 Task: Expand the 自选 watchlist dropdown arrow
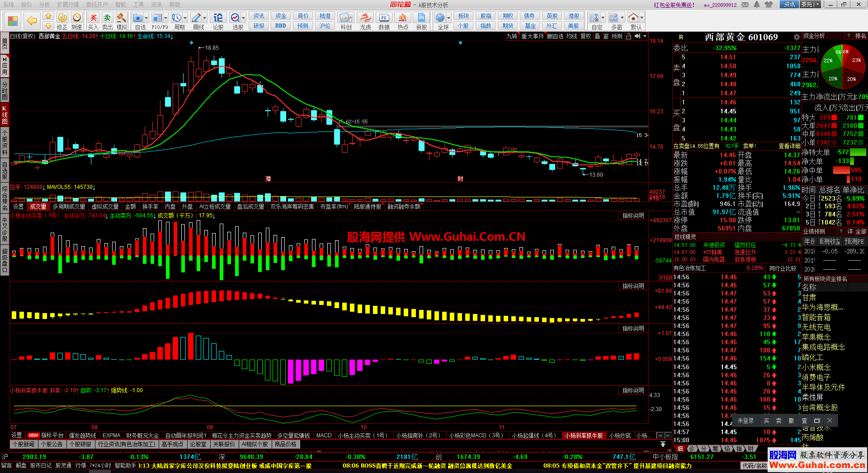(147, 18)
